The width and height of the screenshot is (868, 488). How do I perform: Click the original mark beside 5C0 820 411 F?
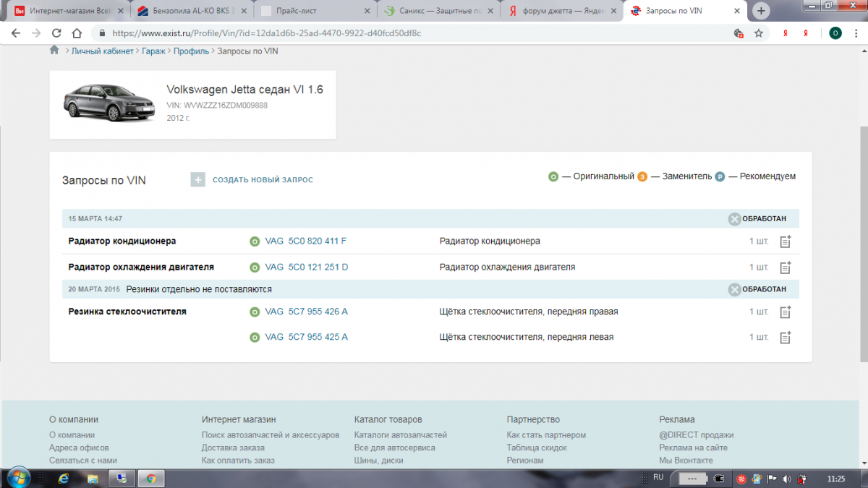255,241
